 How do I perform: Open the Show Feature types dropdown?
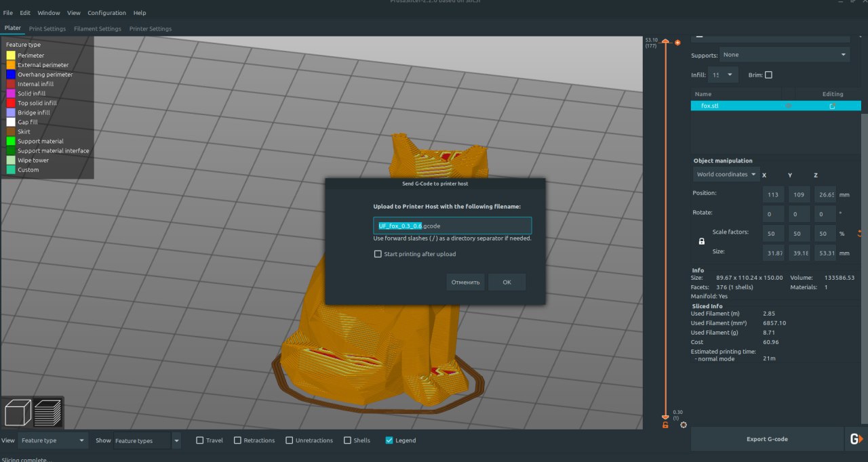tap(147, 440)
